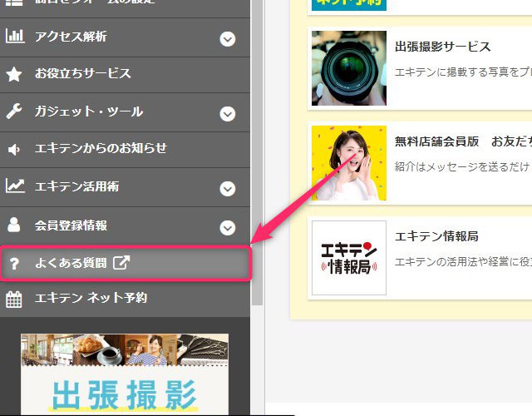The width and height of the screenshot is (532, 416).
Task: Click description text 紹介はメッセージを送るだけ
Action: 463,166
